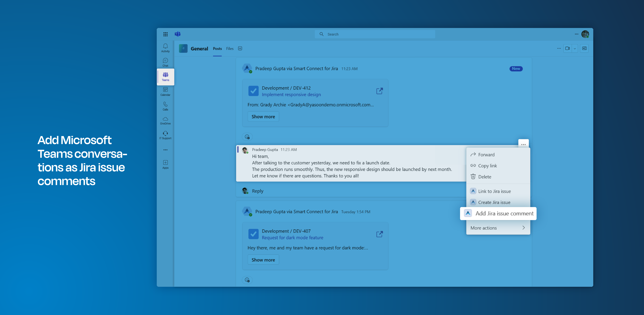Expand the meeting options dropdown arrow
Image resolution: width=644 pixels, height=315 pixels.
[575, 48]
